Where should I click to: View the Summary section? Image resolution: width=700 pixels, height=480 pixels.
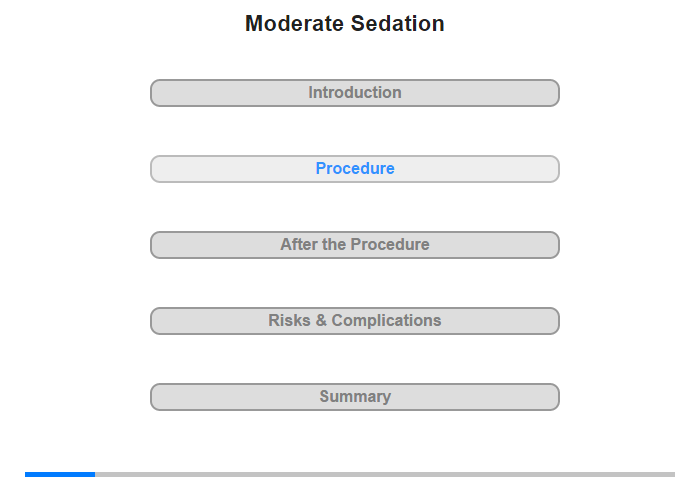point(355,397)
